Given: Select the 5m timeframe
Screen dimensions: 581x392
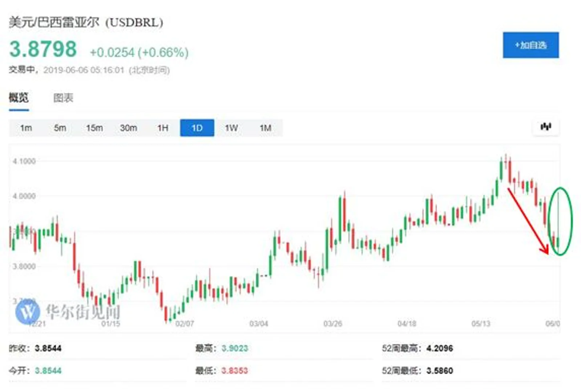Looking at the screenshot, I should coord(60,128).
